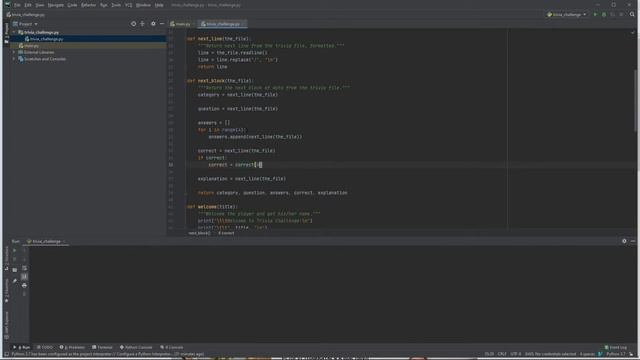Open the Tools menu
Screen dimensions: 640x360
coord(116,5)
